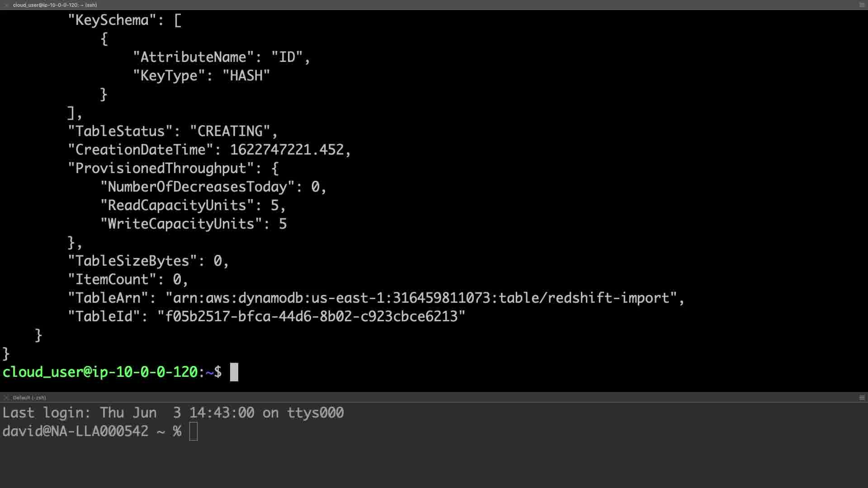Click the CreationDateTime timestamp value
Image resolution: width=868 pixels, height=488 pixels.
(x=287, y=150)
